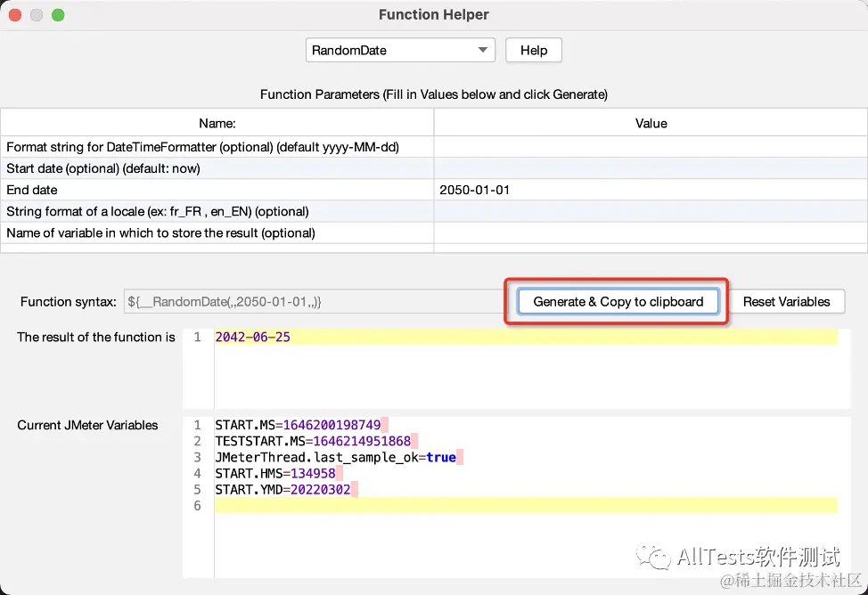The height and width of the screenshot is (595, 868).
Task: Click the Reset Variables button
Action: coord(786,302)
